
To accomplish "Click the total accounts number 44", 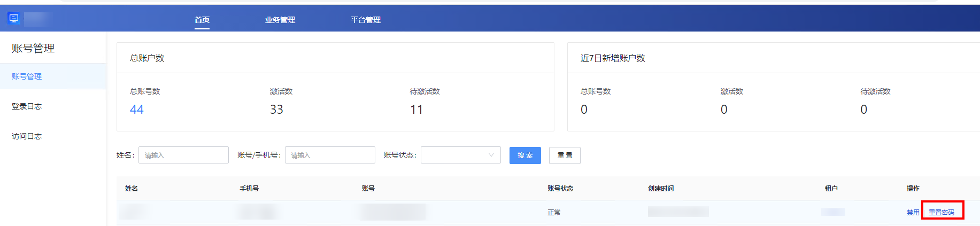I will coord(137,110).
